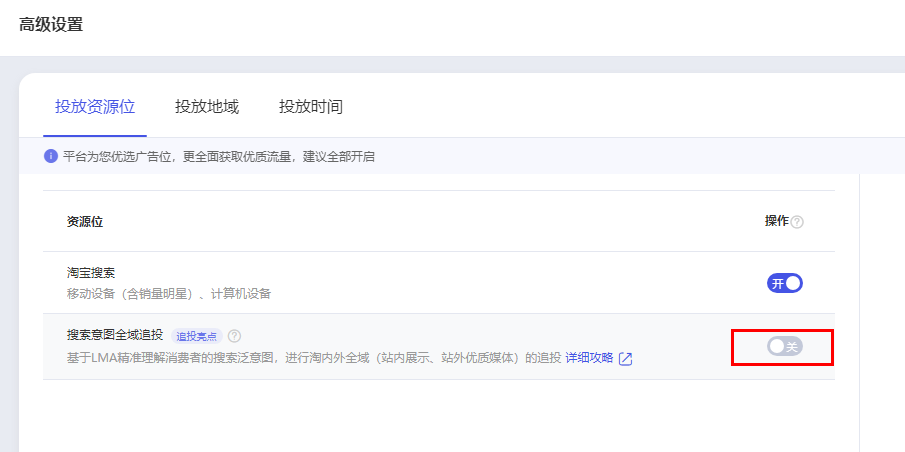Click the 操作 column header text
The image size is (905, 452).
coord(776,221)
